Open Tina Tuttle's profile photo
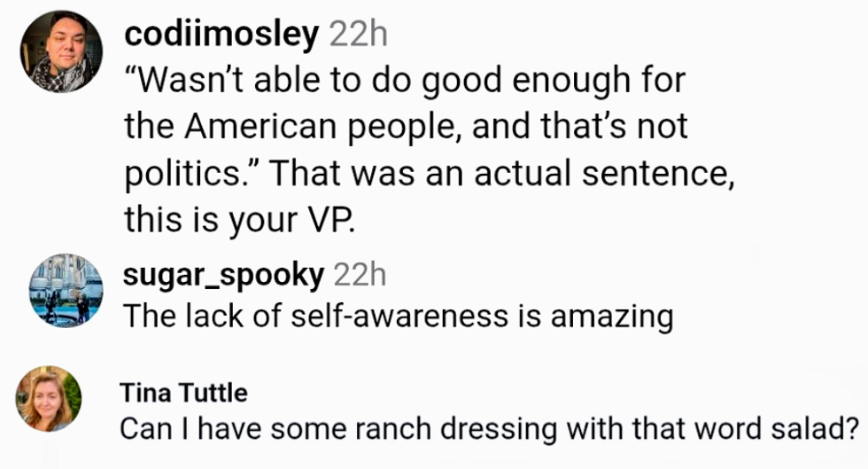Image resolution: width=868 pixels, height=469 pixels. coord(49,399)
